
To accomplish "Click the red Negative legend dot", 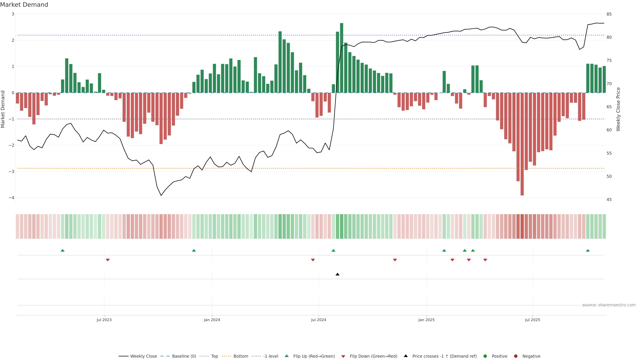I will (516, 356).
